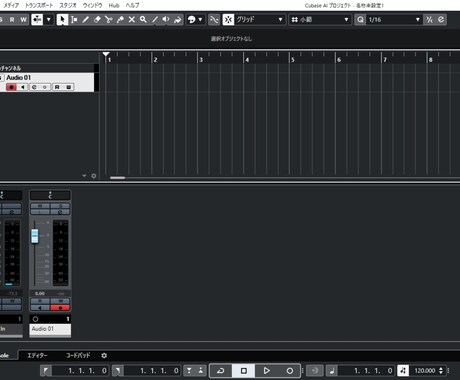The image size is (460, 380).
Task: Select the Zoom magnifier tool
Action: coord(143,20)
